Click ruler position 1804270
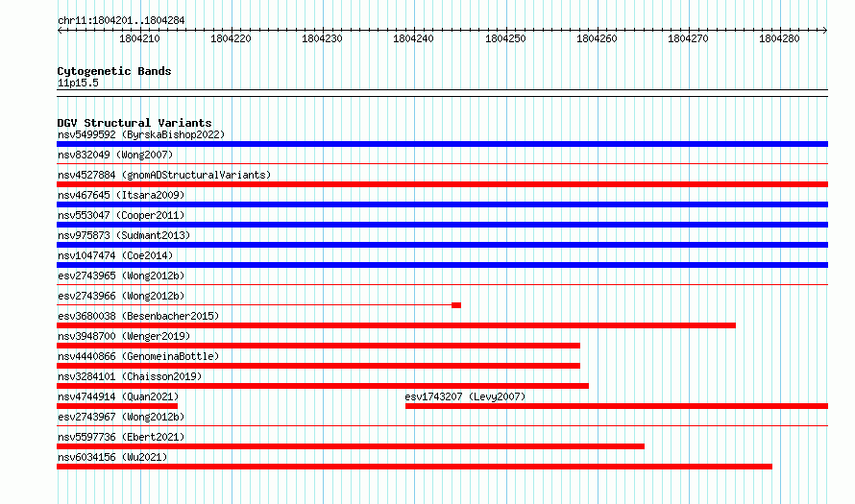This screenshot has width=855, height=504. click(688, 38)
